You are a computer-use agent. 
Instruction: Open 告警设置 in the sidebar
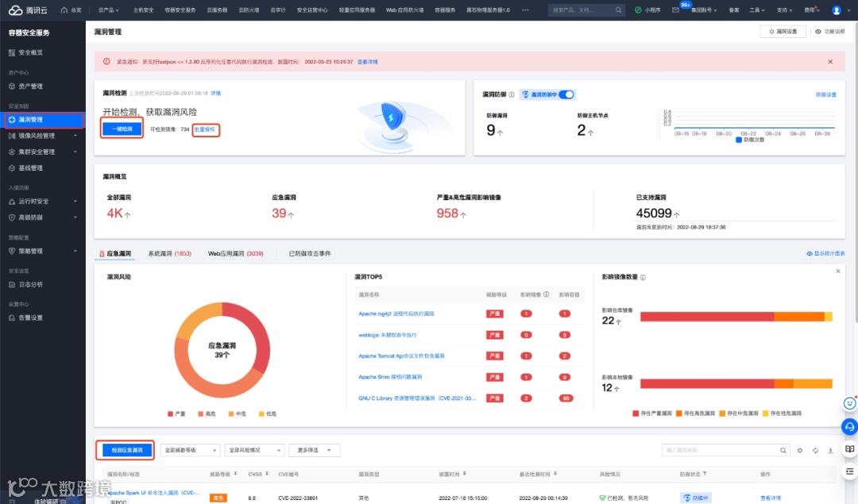click(x=31, y=318)
